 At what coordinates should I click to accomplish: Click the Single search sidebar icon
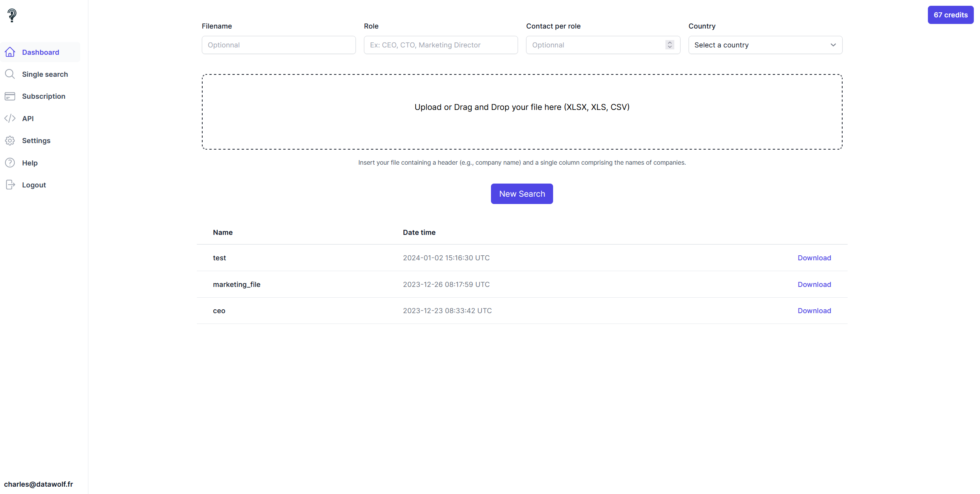point(10,74)
